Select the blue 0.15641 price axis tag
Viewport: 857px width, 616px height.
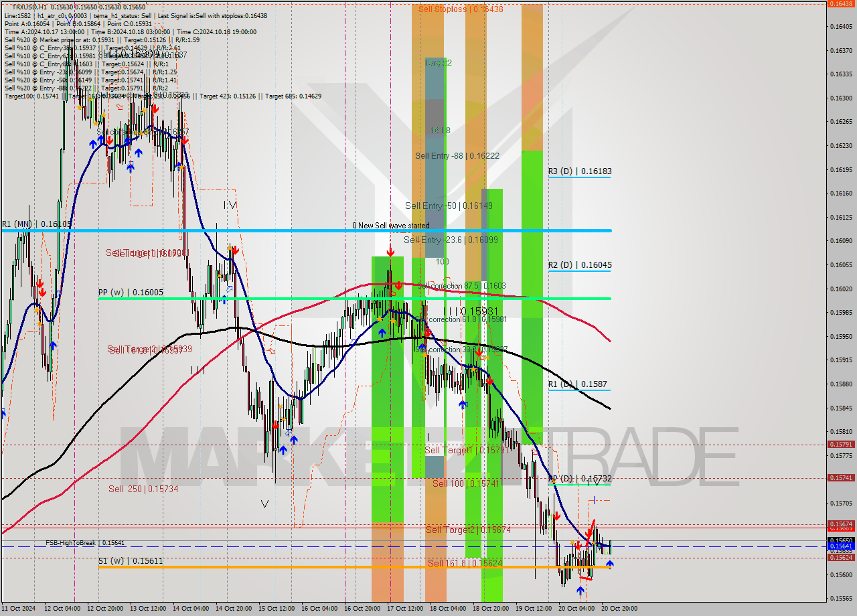tap(841, 546)
